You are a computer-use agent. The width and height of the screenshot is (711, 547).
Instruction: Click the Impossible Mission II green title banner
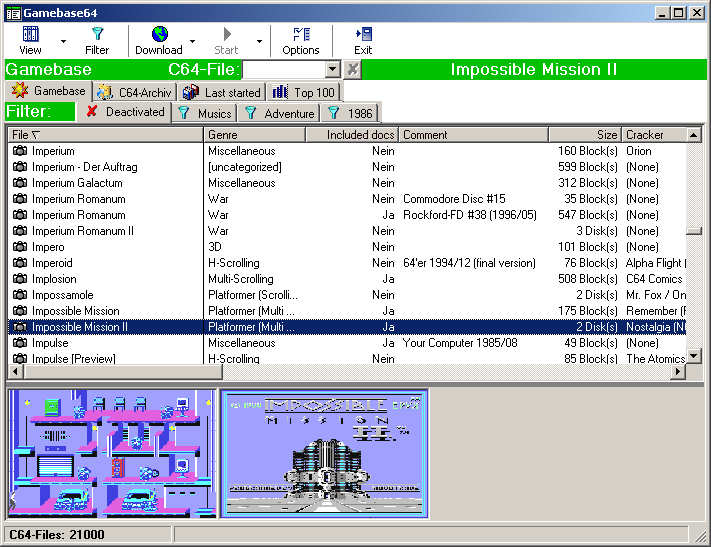(x=534, y=69)
